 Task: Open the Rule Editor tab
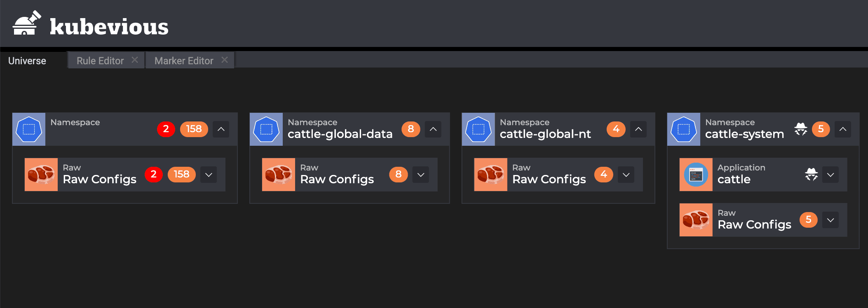coord(100,61)
